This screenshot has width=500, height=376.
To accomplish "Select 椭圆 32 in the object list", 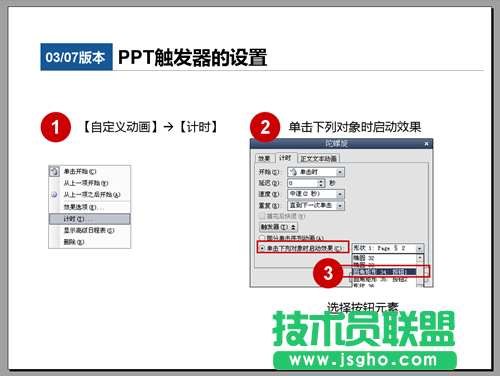I will point(364,258).
